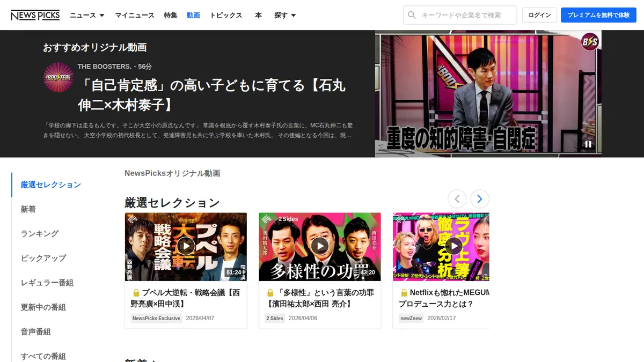
Task: Show previous 厳選セレクション carousel items
Action: (457, 199)
